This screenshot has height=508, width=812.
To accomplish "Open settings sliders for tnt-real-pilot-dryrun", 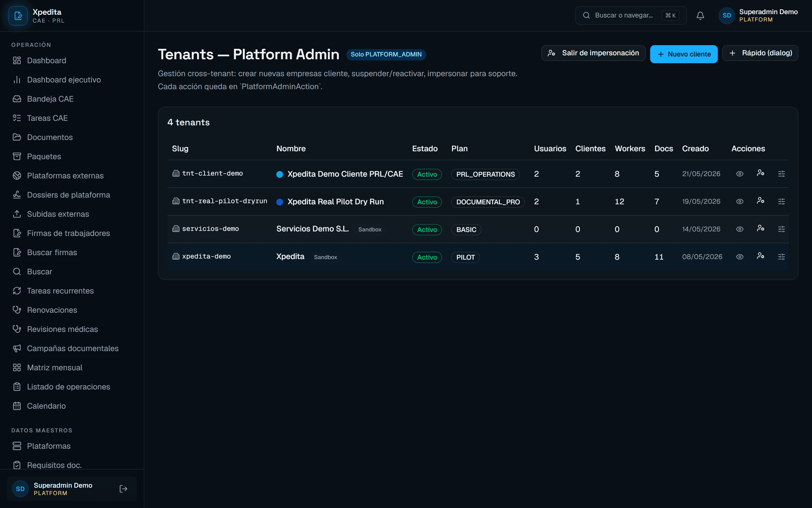I will coord(781,201).
